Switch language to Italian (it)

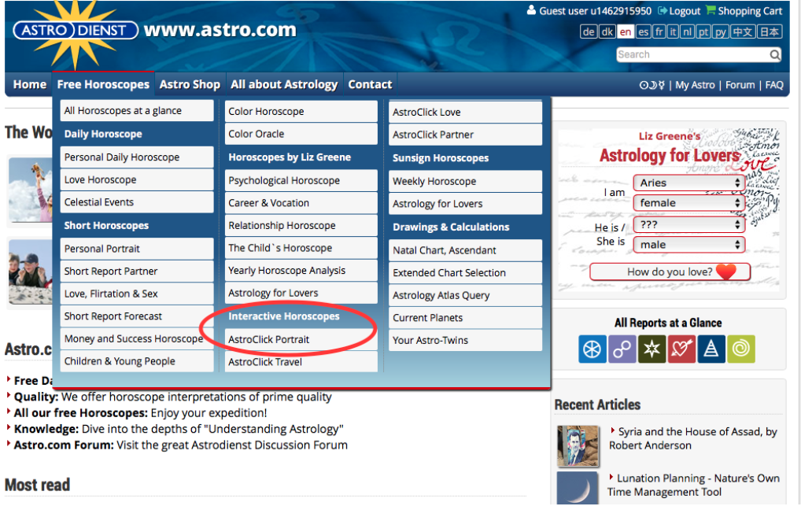coord(673,31)
